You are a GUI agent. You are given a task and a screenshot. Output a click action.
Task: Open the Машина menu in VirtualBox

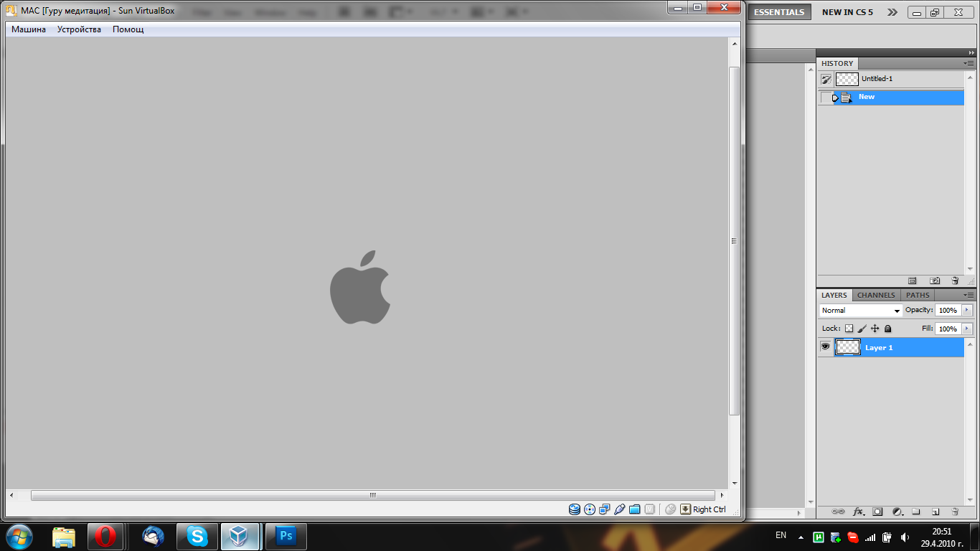tap(29, 29)
